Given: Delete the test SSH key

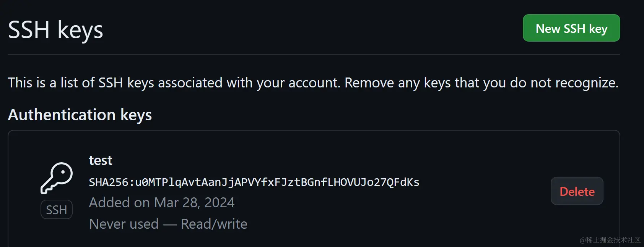Looking at the screenshot, I should coord(577,191).
